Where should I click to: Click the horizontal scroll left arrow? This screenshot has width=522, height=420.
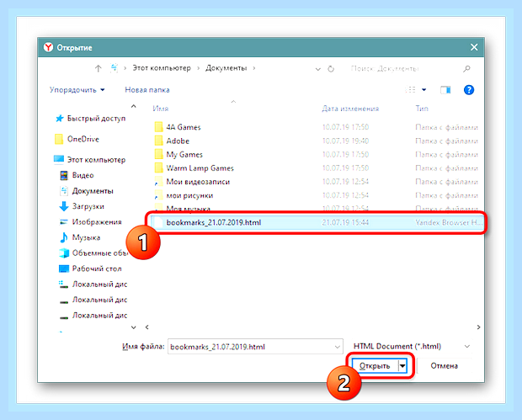tap(146, 327)
